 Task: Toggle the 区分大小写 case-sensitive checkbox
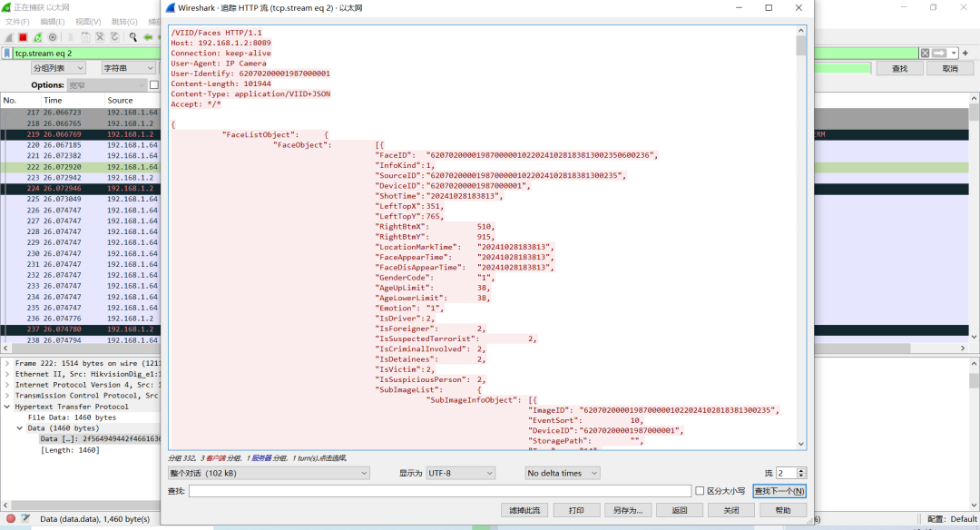[x=700, y=491]
